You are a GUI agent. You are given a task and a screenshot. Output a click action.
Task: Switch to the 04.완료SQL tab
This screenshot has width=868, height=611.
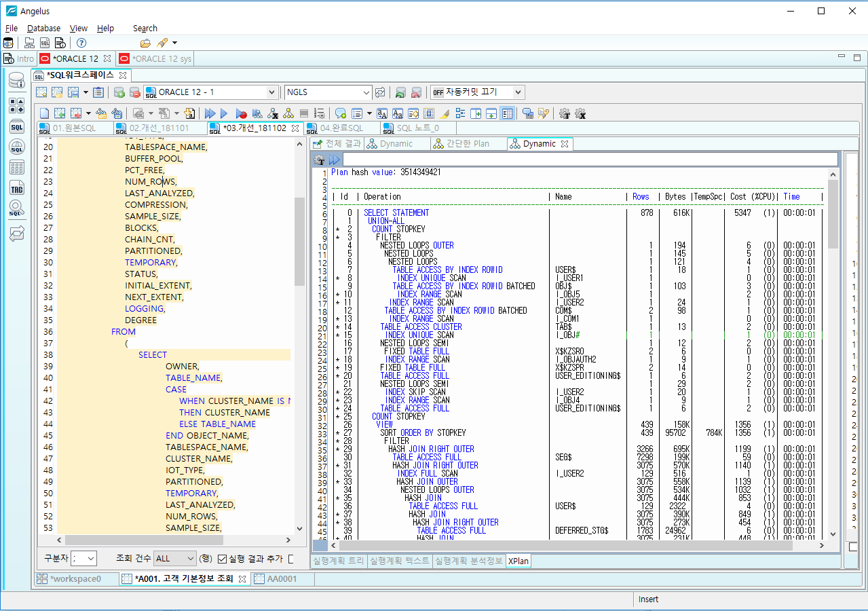click(342, 128)
